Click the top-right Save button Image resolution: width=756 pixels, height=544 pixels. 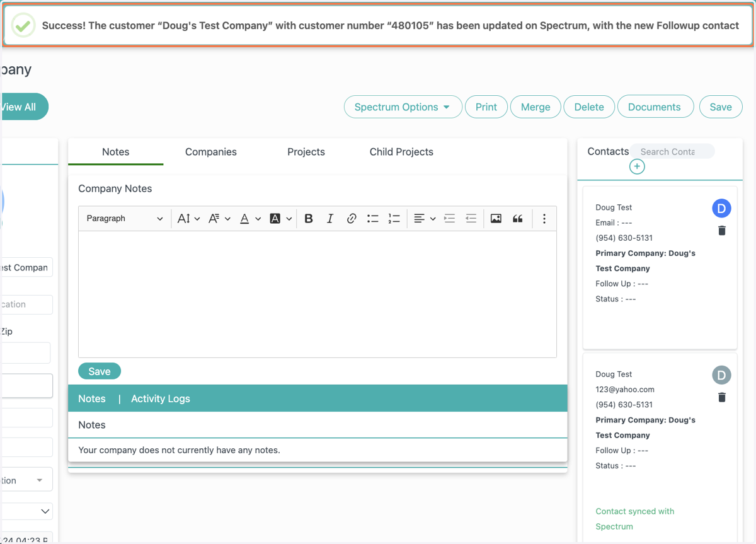point(721,107)
